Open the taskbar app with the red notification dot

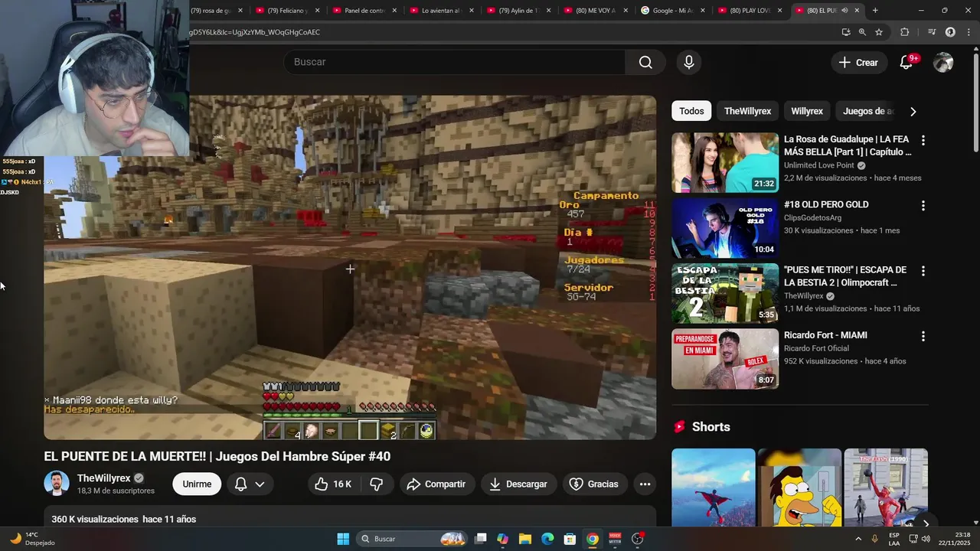coord(637,539)
